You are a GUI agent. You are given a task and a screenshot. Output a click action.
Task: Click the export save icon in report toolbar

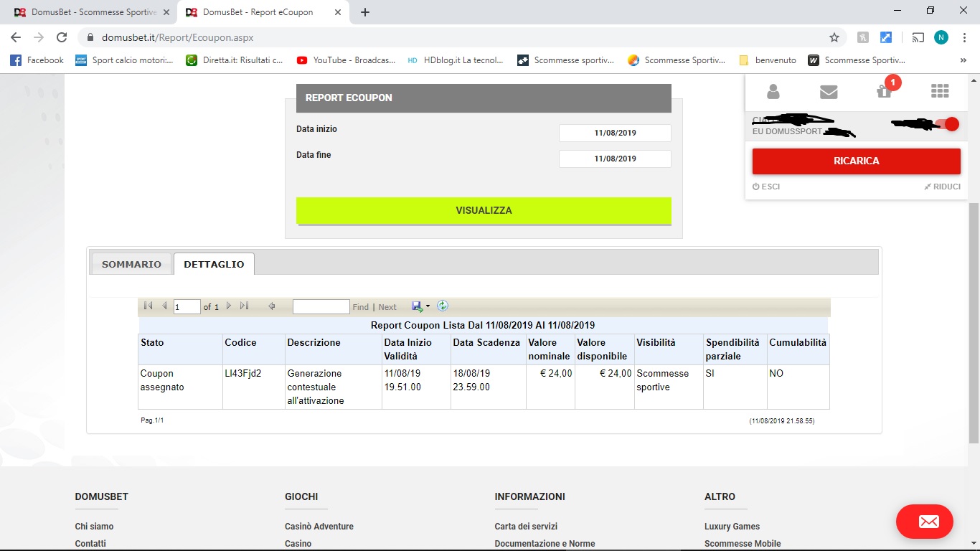coord(417,306)
